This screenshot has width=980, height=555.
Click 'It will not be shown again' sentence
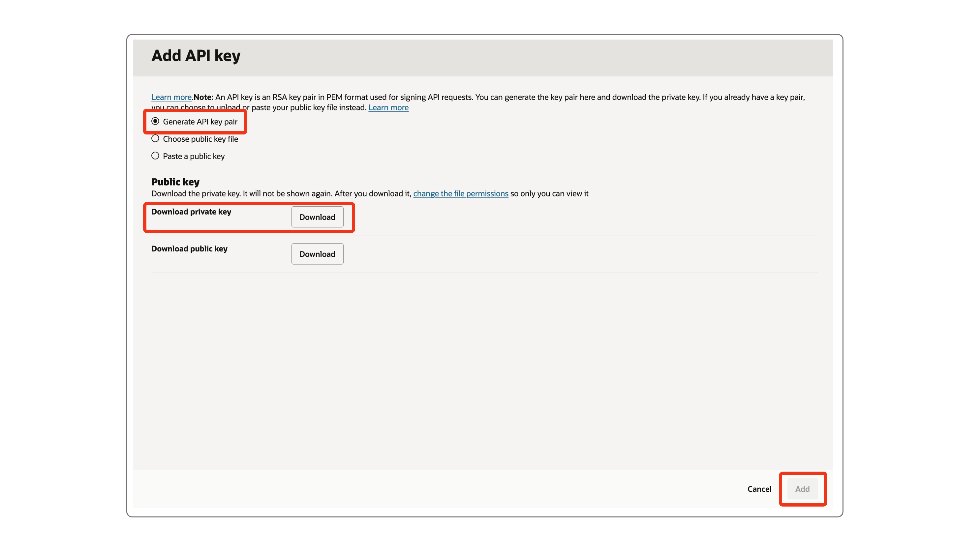[288, 194]
